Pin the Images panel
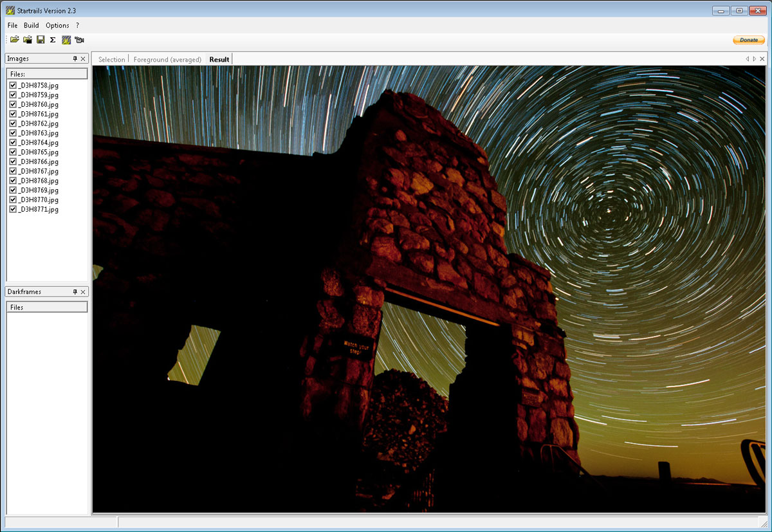Viewport: 772px width, 532px height. pyautogui.click(x=75, y=59)
